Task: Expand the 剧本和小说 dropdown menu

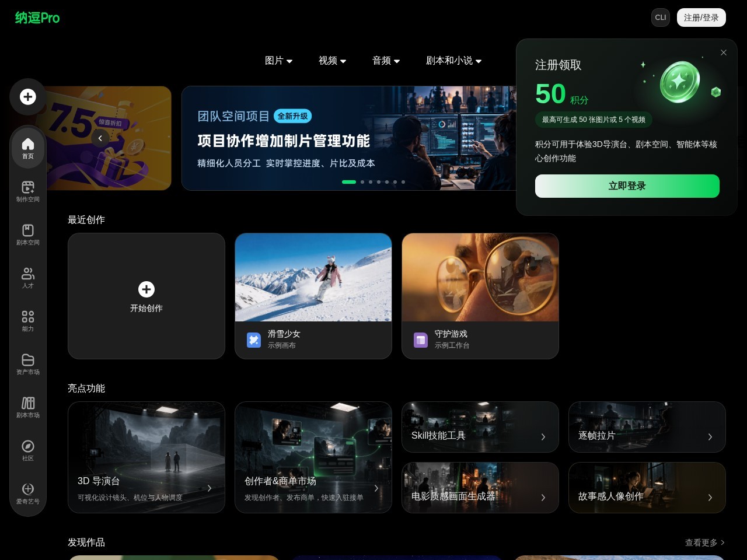Action: [x=454, y=61]
